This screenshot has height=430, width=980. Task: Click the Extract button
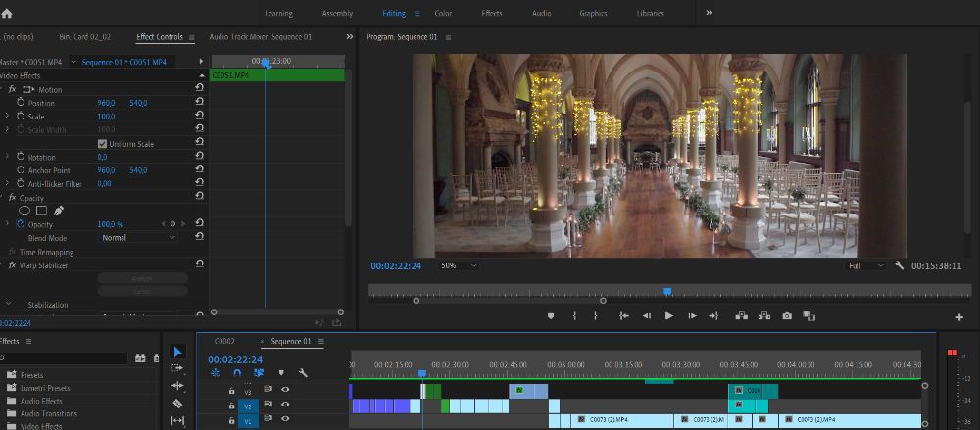(763, 316)
